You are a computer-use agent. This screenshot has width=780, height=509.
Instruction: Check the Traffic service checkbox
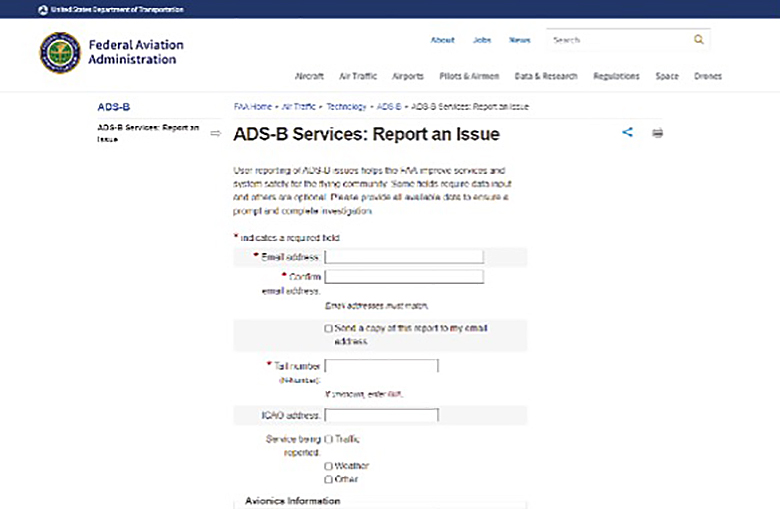[x=328, y=439]
